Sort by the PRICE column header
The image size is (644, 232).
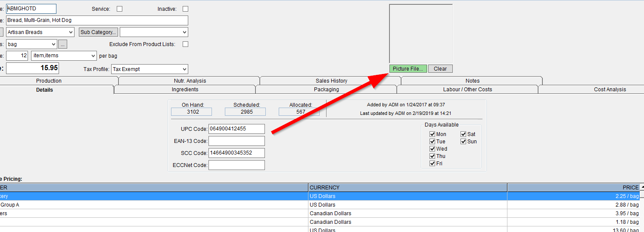click(573, 188)
